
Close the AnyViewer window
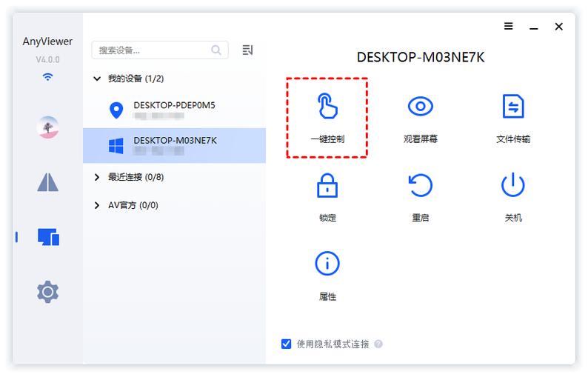click(559, 27)
